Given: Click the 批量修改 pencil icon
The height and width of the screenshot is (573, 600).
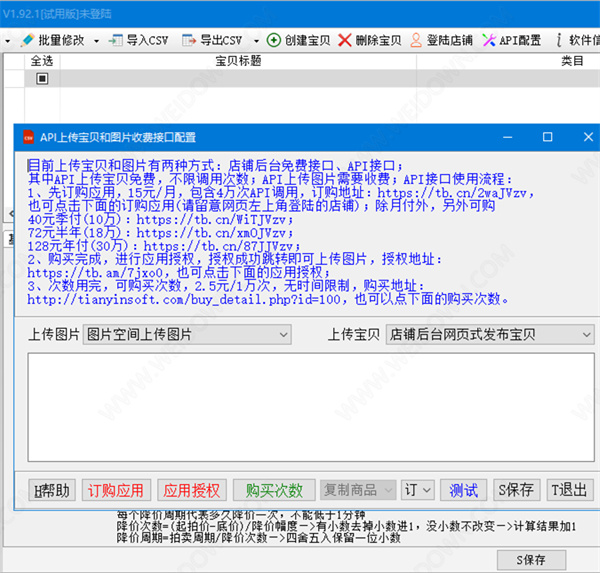Looking at the screenshot, I should pyautogui.click(x=27, y=41).
